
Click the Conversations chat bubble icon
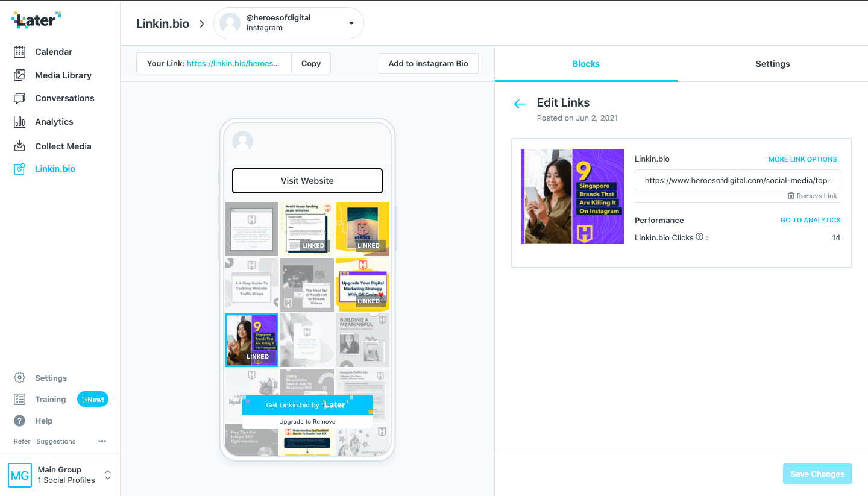pos(20,98)
